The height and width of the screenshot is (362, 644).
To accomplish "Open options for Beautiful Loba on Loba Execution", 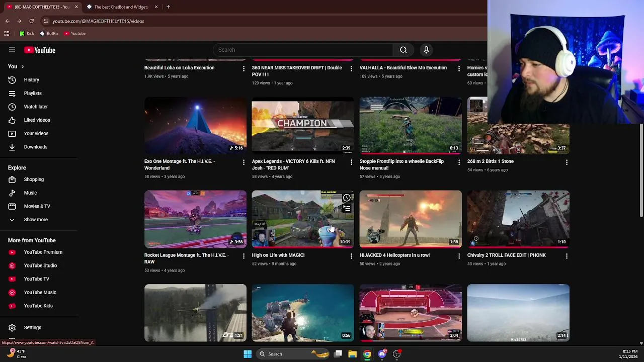I will (244, 68).
